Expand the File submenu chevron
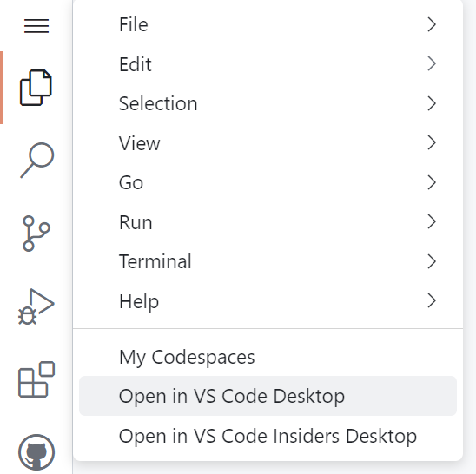Image resolution: width=476 pixels, height=474 pixels. [432, 24]
